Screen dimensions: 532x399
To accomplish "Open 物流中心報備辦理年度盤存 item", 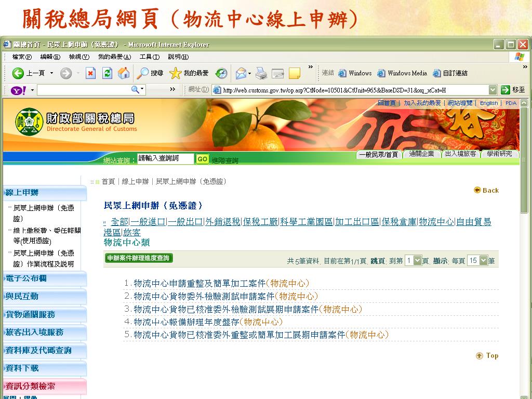I will 187,322.
